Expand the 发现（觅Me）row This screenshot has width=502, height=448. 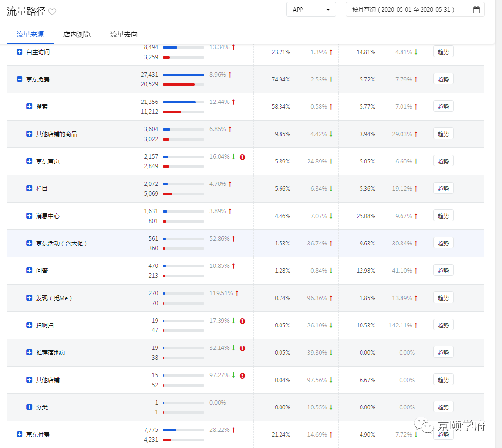tap(29, 298)
